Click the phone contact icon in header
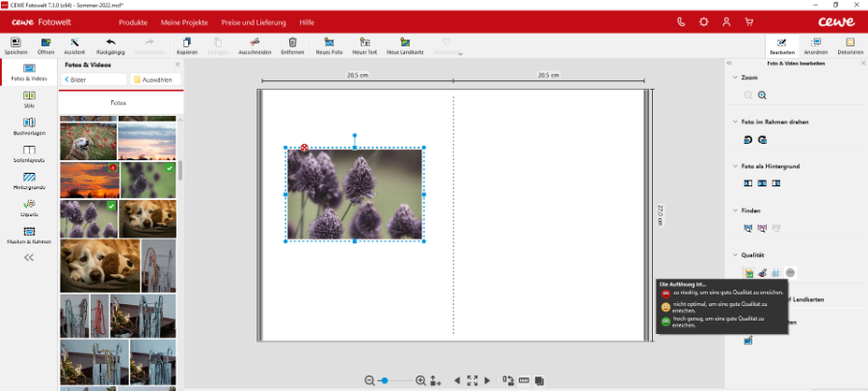This screenshot has width=868, height=391. coord(682,22)
